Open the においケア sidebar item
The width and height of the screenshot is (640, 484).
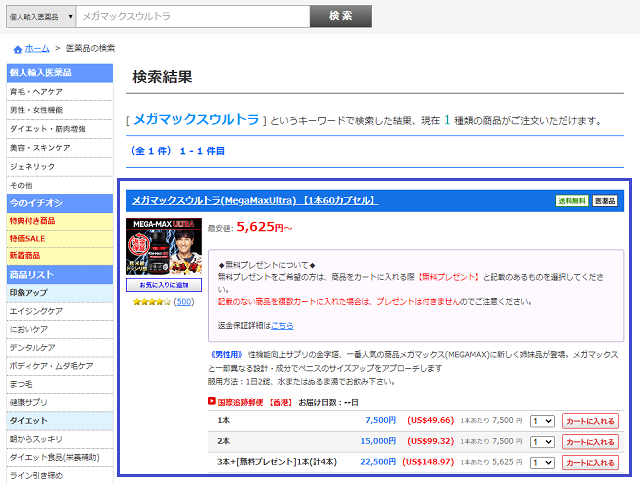(60, 329)
